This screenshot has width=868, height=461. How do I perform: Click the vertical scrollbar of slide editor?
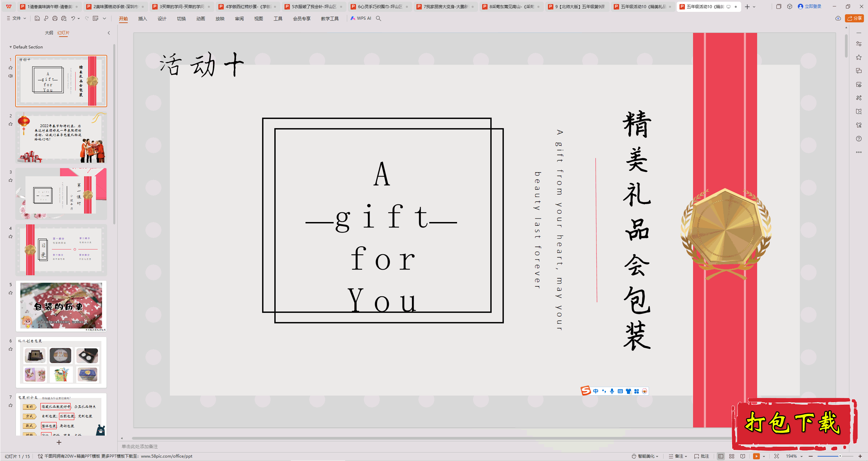click(846, 46)
